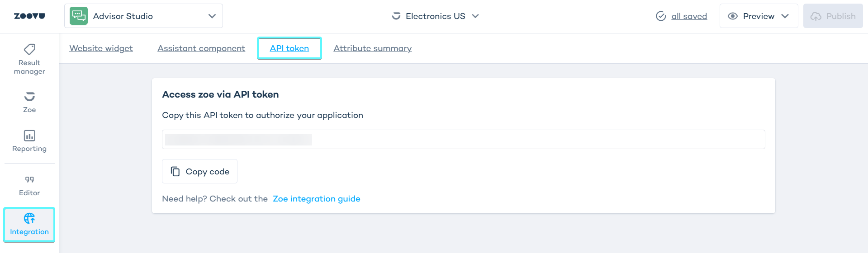Open Result manager tag icon
This screenshot has height=253, width=868.
tap(29, 49)
